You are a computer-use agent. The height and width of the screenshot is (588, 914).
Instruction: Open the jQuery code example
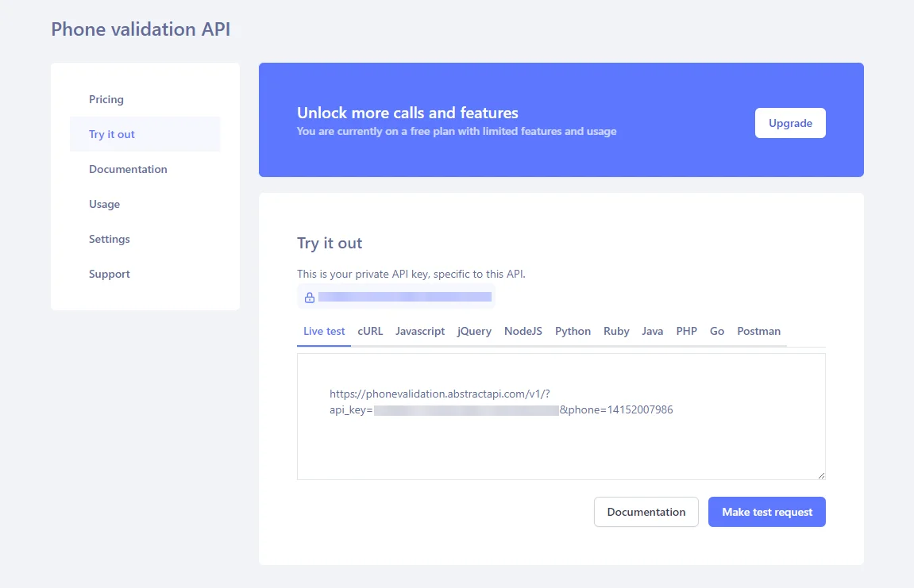[x=474, y=331]
